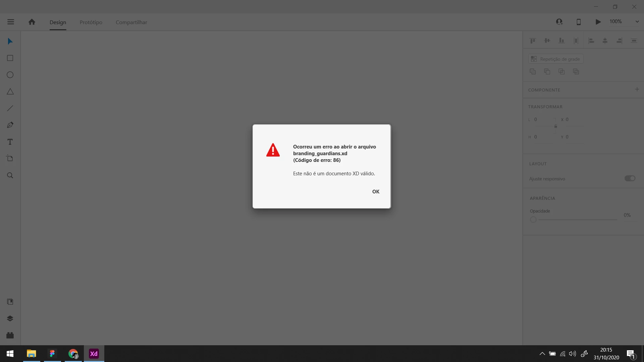Click OK in the error dialog
Screen dimensions: 644x362
(376, 192)
